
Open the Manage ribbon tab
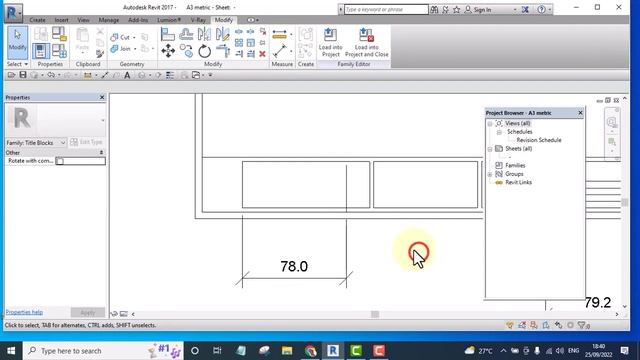pyautogui.click(x=109, y=20)
